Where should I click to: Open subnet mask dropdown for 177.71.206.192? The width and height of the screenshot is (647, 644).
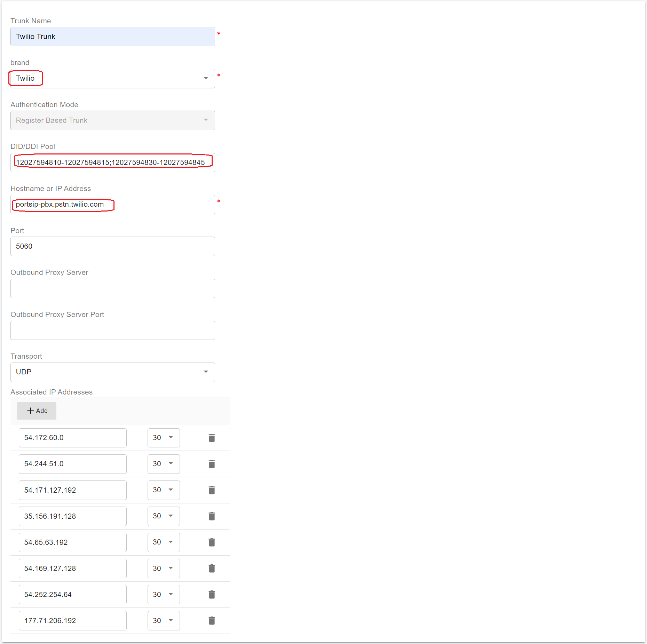163,620
